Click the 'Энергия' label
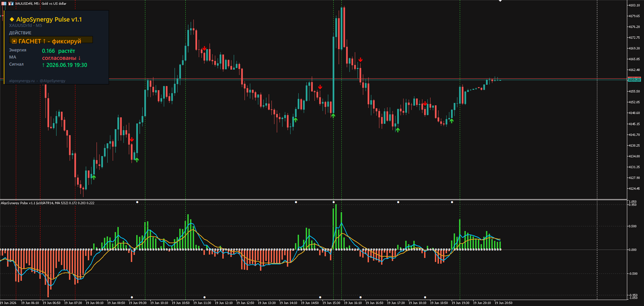 pyautogui.click(x=18, y=50)
